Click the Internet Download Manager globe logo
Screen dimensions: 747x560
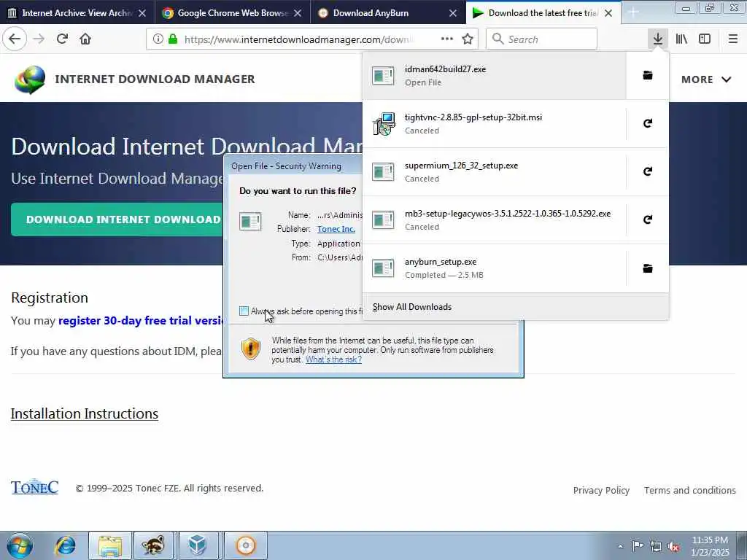coord(29,79)
